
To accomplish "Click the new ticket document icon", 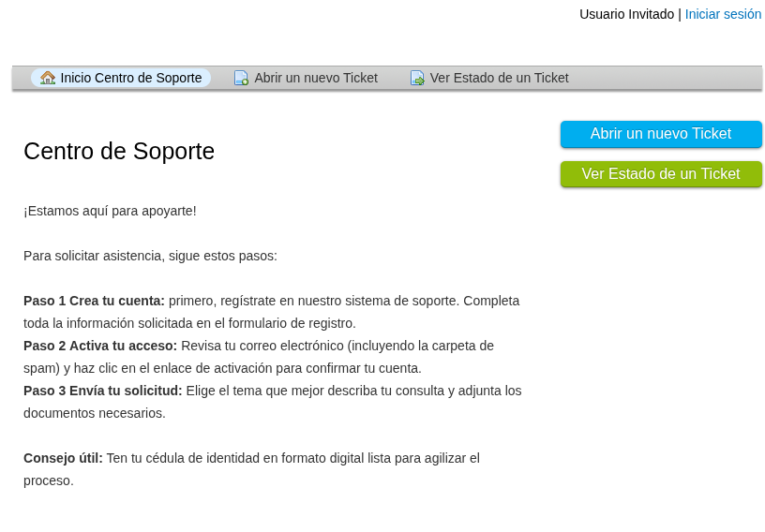I will click(x=241, y=79).
